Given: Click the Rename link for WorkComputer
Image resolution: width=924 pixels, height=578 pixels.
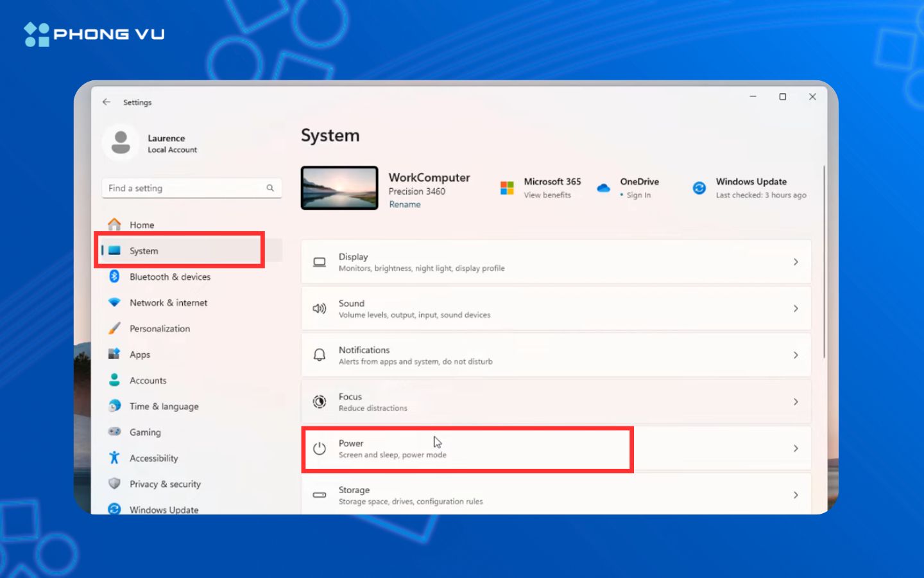Looking at the screenshot, I should [404, 204].
